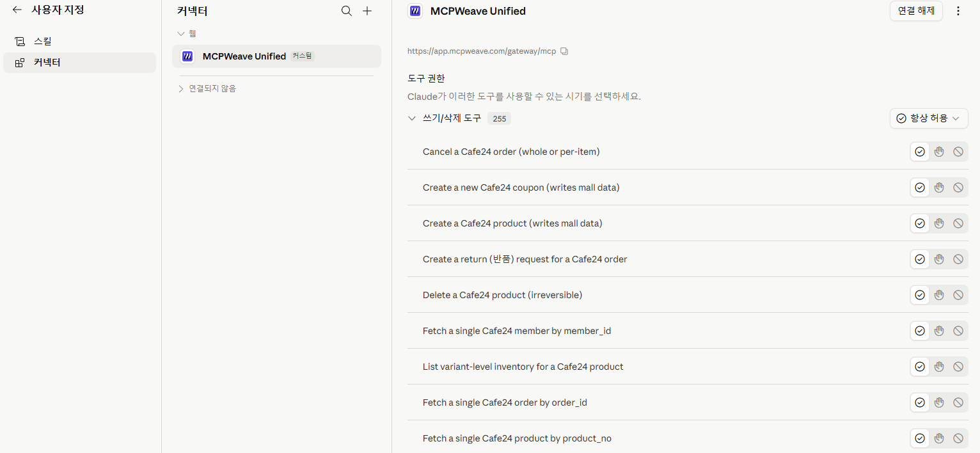Select the MCPWeave Unified connector in the list
The width and height of the screenshot is (980, 453).
pos(276,56)
